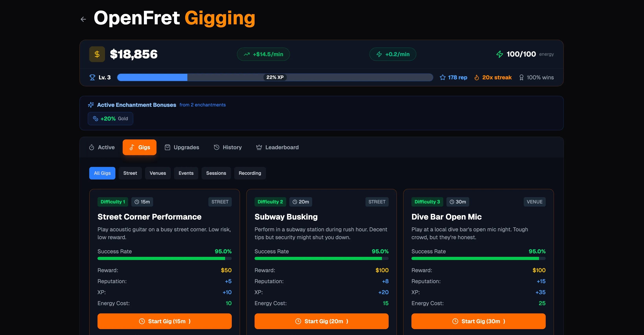Click the sparkle icon beside Active Enchantment Bonuses
644x335 pixels.
91,105
